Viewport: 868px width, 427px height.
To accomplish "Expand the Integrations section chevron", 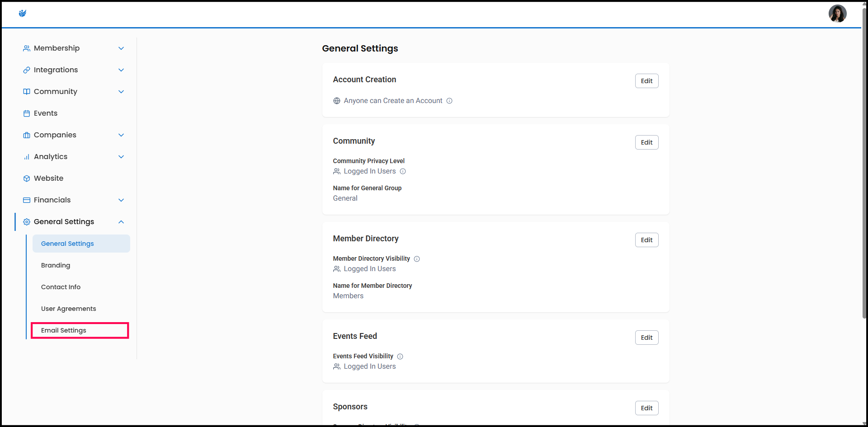I will [x=121, y=70].
